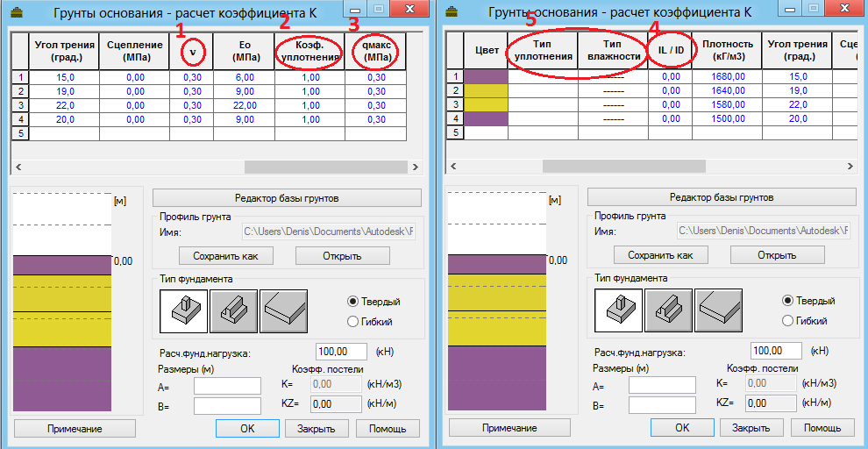Open Помощь in left dialog

point(388,428)
